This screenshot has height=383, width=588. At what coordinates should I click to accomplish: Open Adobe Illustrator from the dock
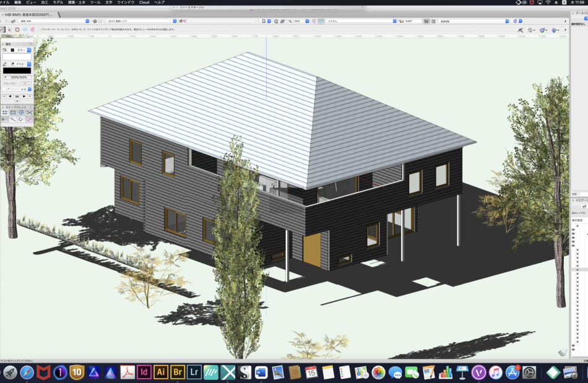coord(161,372)
